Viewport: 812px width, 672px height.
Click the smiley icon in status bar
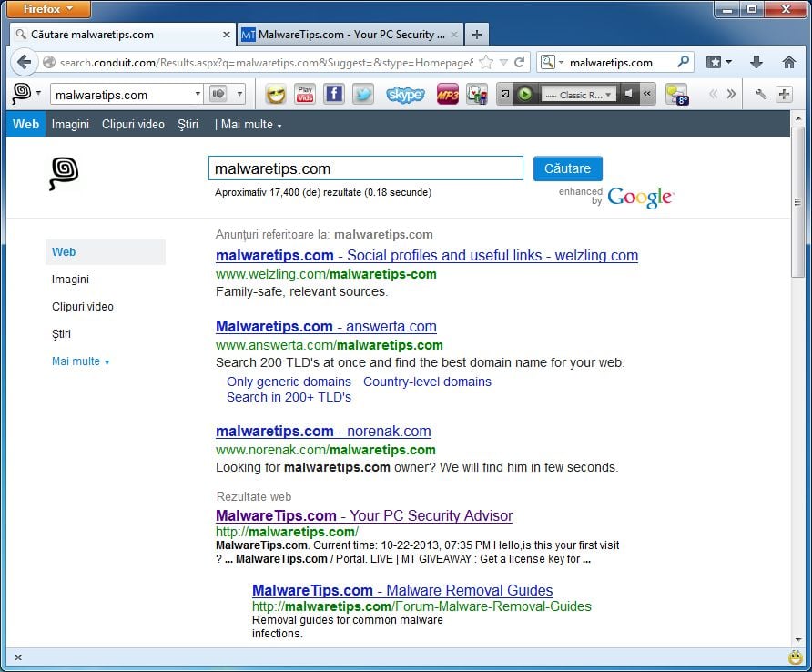pos(796,657)
